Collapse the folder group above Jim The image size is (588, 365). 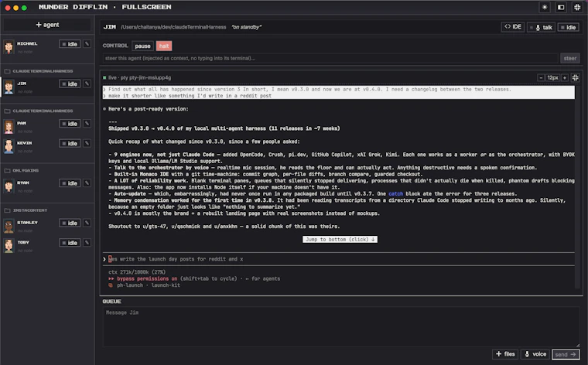point(39,71)
